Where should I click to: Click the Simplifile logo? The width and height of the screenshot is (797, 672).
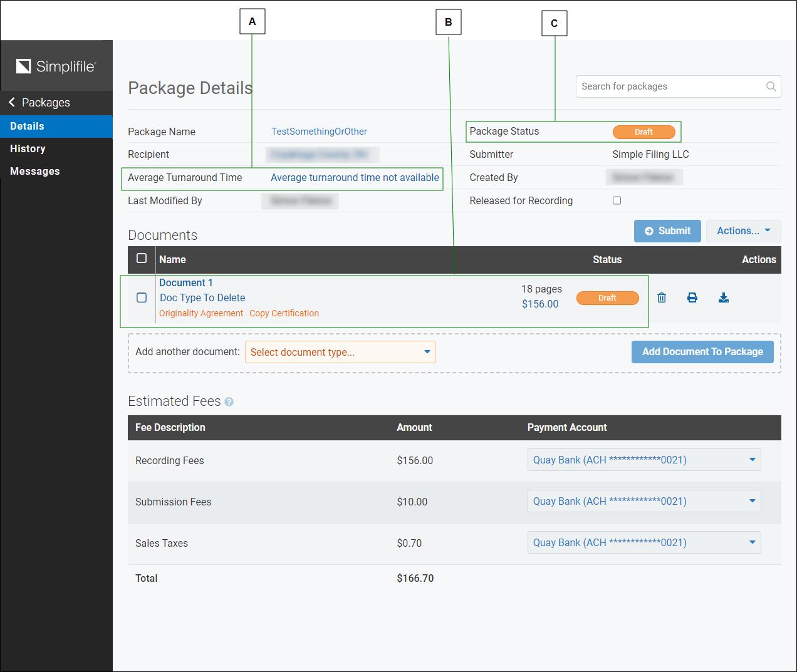coord(56,66)
